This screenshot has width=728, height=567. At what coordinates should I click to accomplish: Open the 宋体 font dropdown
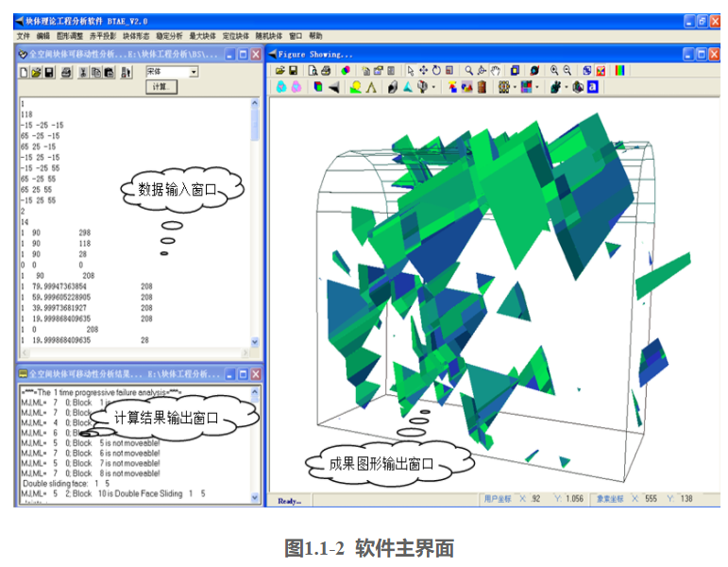[x=194, y=72]
